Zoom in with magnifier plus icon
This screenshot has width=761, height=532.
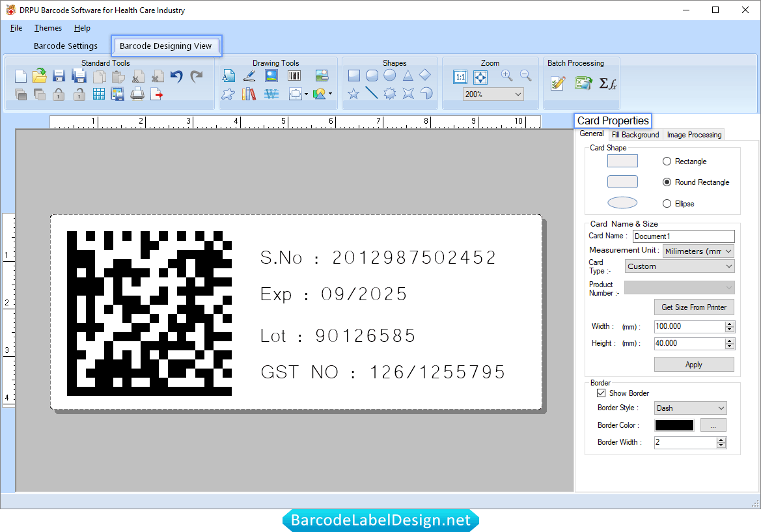tap(507, 76)
